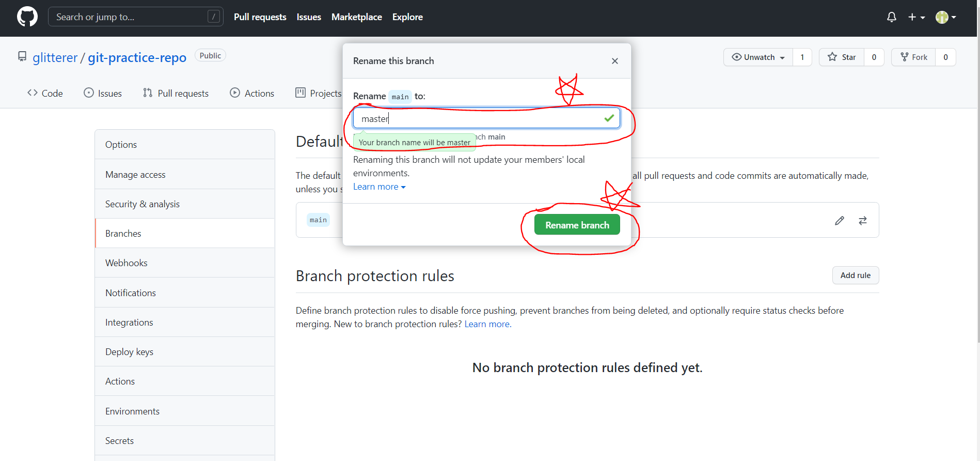The image size is (980, 461).
Task: Click the Unwatch dropdown button
Action: click(x=758, y=57)
